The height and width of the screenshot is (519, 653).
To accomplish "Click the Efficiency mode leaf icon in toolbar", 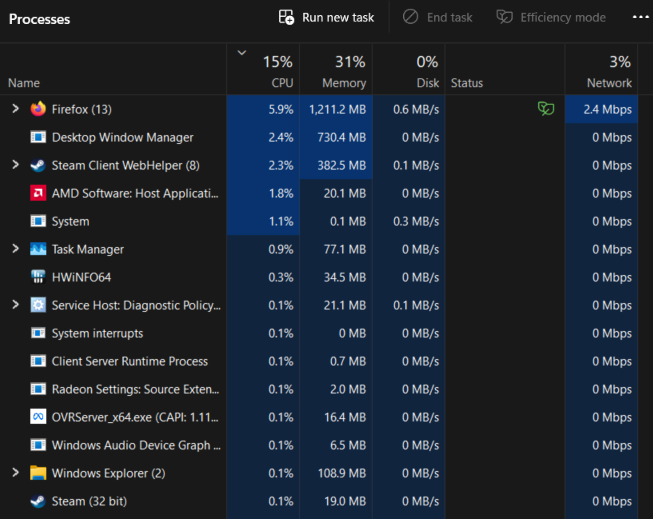I will point(504,17).
